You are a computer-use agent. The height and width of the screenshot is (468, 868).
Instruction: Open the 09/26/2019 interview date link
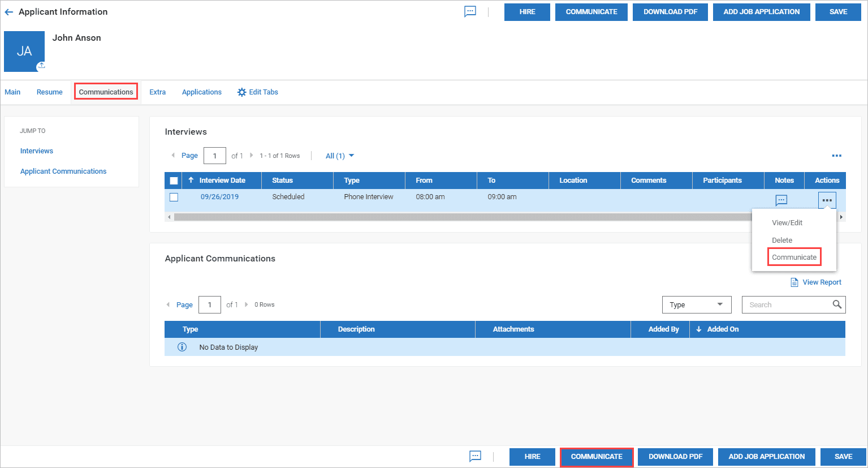click(x=219, y=197)
